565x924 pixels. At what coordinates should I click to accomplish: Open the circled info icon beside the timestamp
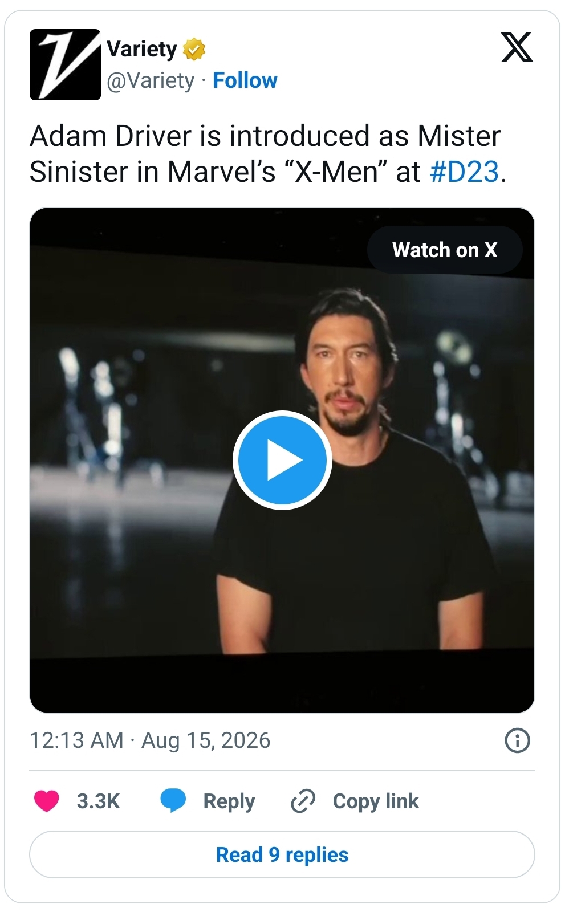[517, 740]
